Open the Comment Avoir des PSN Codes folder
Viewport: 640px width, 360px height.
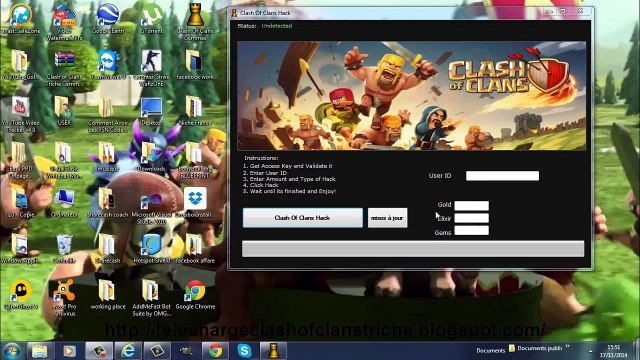tap(108, 114)
